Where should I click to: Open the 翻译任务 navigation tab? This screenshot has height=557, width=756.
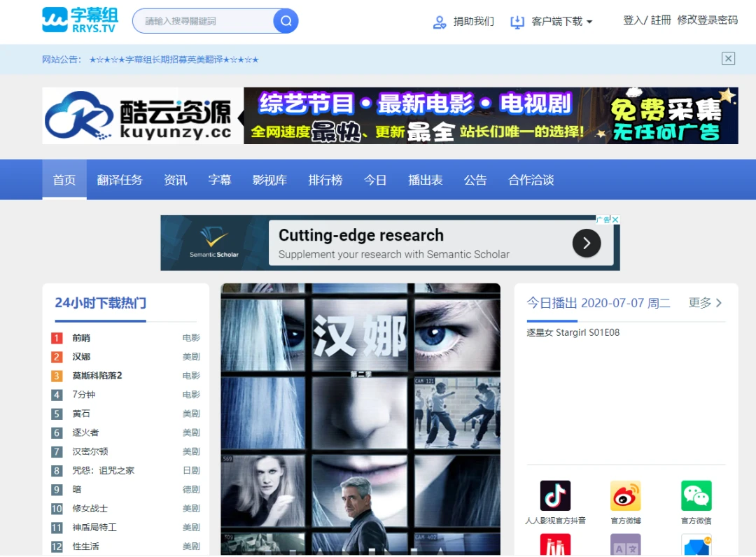tap(120, 180)
